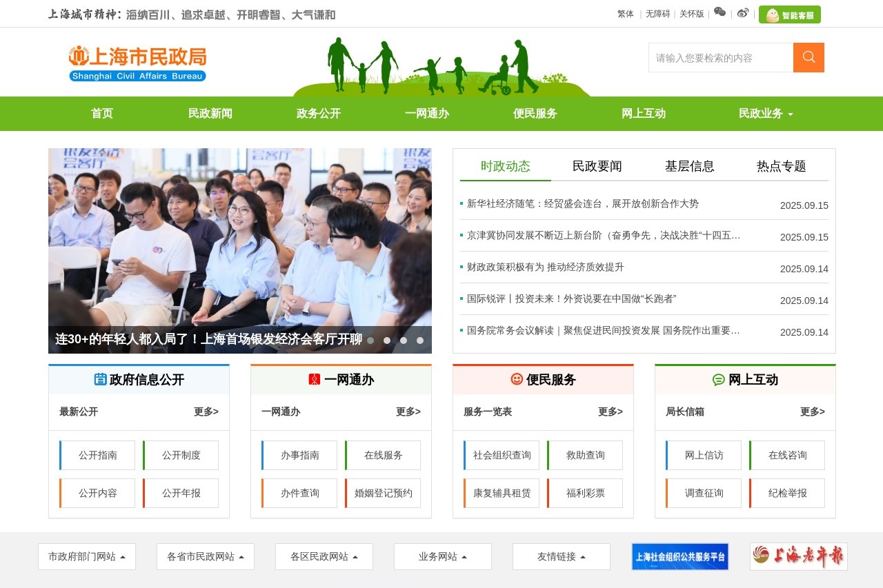The width and height of the screenshot is (883, 588).
Task: Open 网上互动 in the main navigation
Action: tap(643, 113)
